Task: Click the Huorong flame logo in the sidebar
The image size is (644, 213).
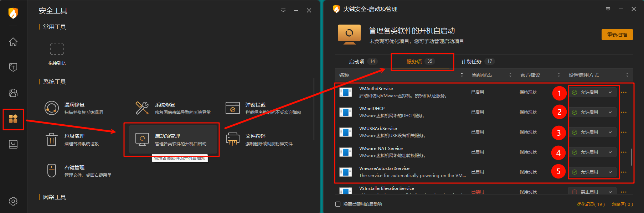Action: (13, 13)
